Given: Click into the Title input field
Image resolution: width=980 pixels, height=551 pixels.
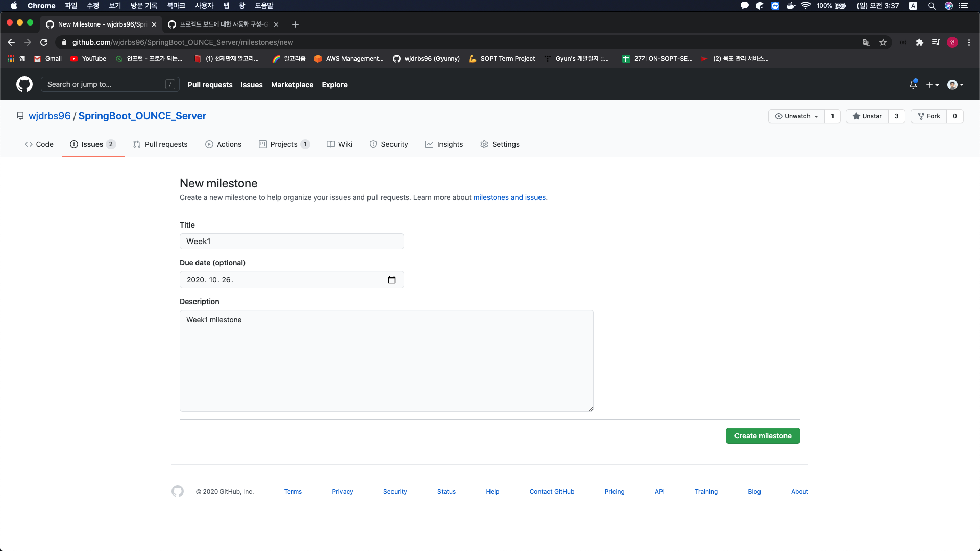Looking at the screenshot, I should (x=291, y=241).
